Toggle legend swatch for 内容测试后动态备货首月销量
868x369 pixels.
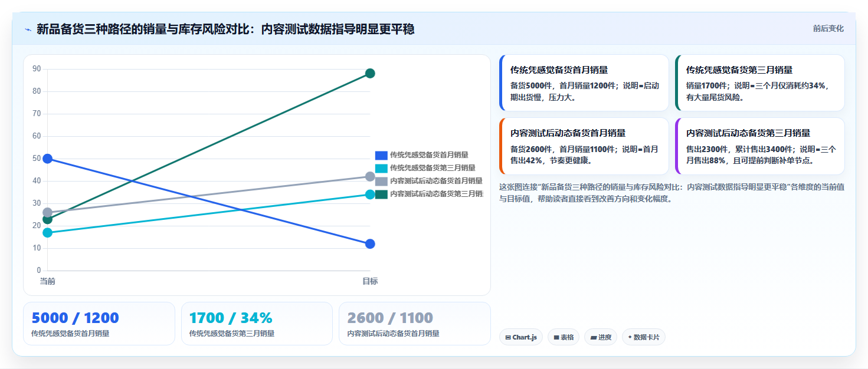tap(381, 181)
